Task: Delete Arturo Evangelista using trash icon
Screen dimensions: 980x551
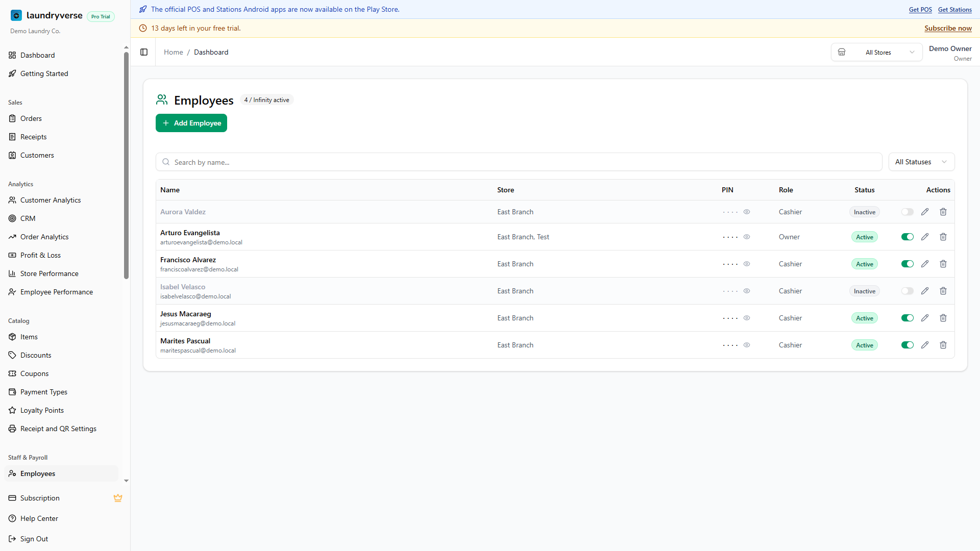Action: (943, 237)
